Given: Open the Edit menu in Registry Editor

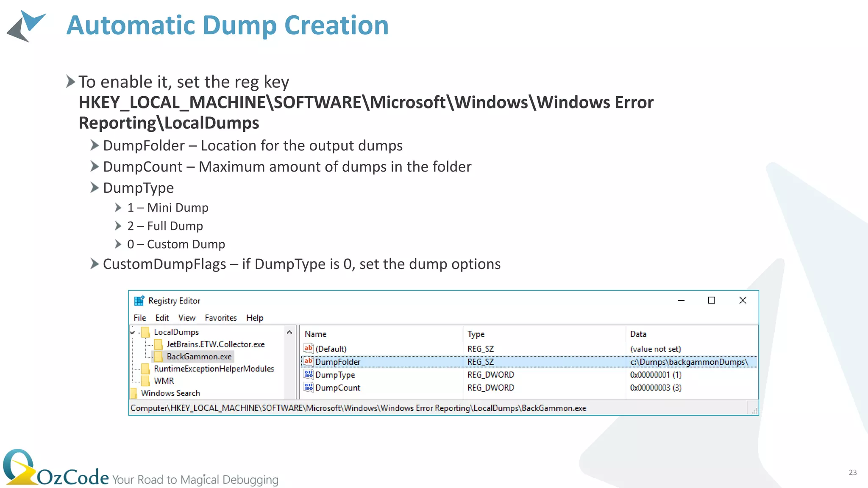Looking at the screenshot, I should tap(162, 318).
